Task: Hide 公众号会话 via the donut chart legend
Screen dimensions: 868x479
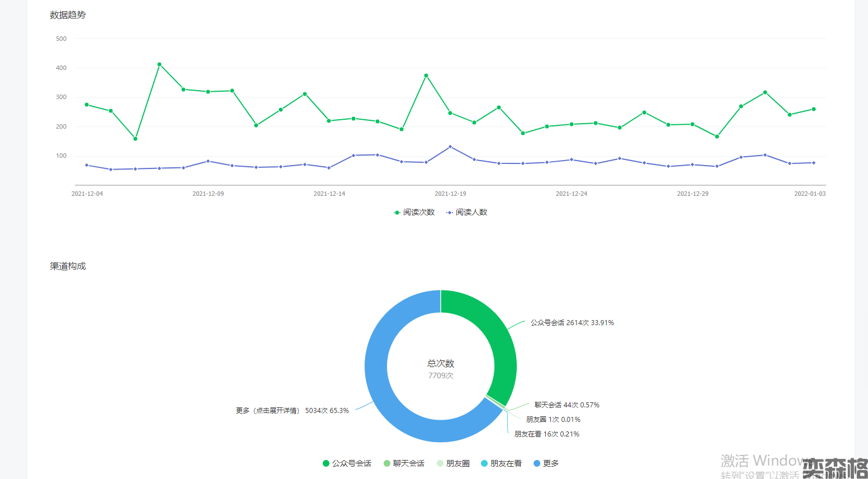Action: tap(347, 463)
